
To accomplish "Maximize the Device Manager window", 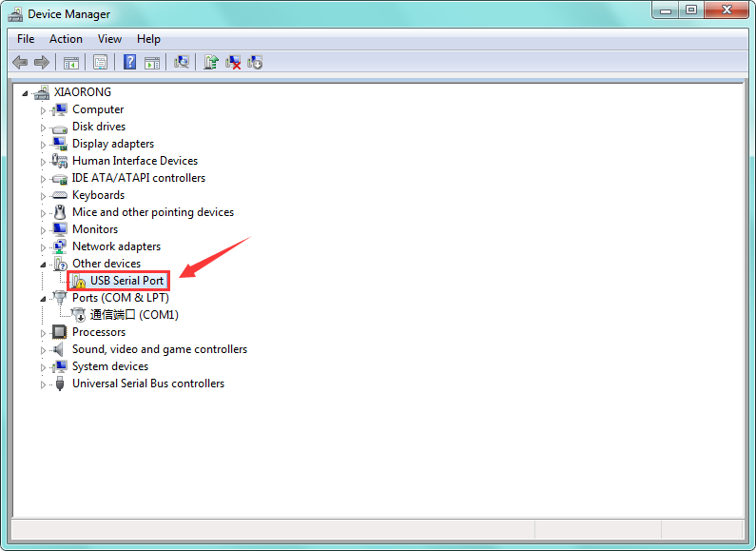I will (691, 10).
